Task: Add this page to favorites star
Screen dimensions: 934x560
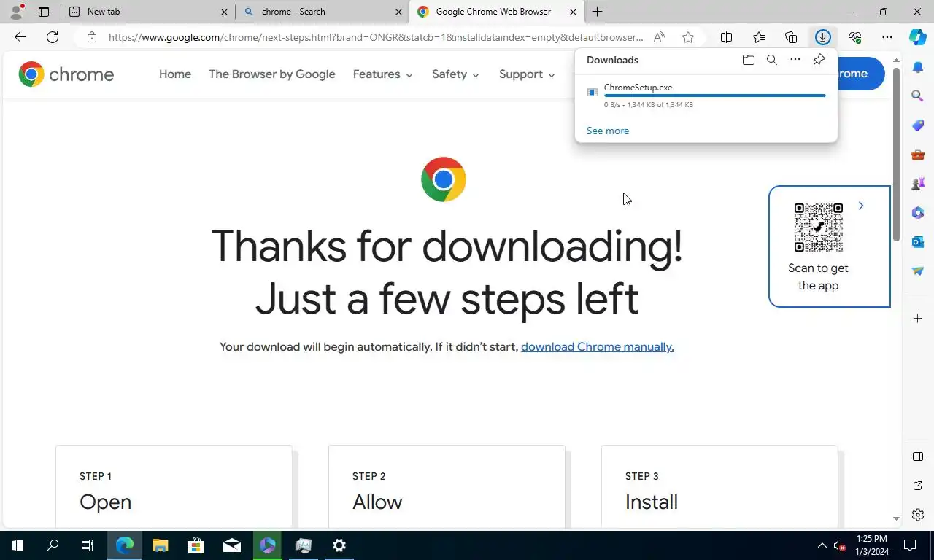Action: coord(688,37)
